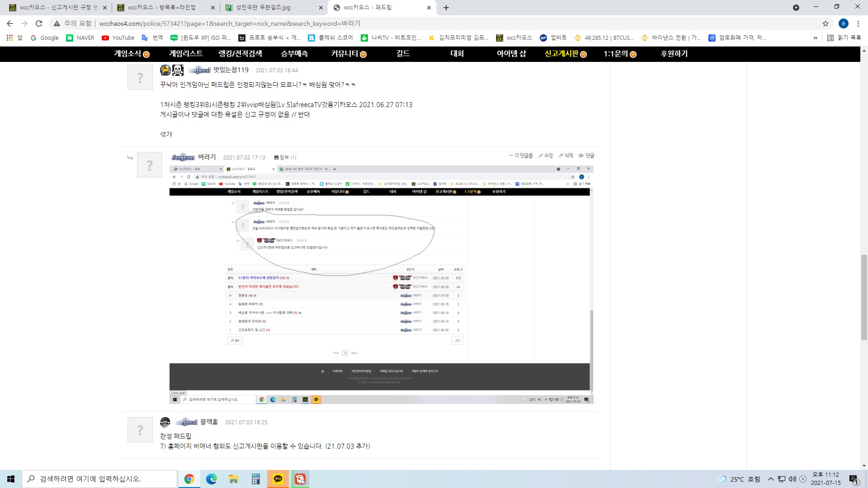Open the 커뮤니티 menu item
The image size is (868, 488).
tap(347, 54)
